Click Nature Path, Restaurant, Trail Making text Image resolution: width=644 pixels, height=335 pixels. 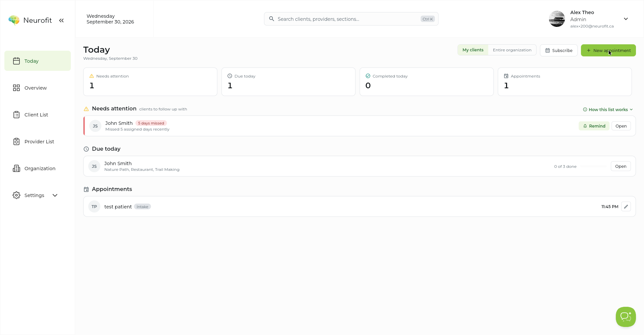pyautogui.click(x=142, y=170)
